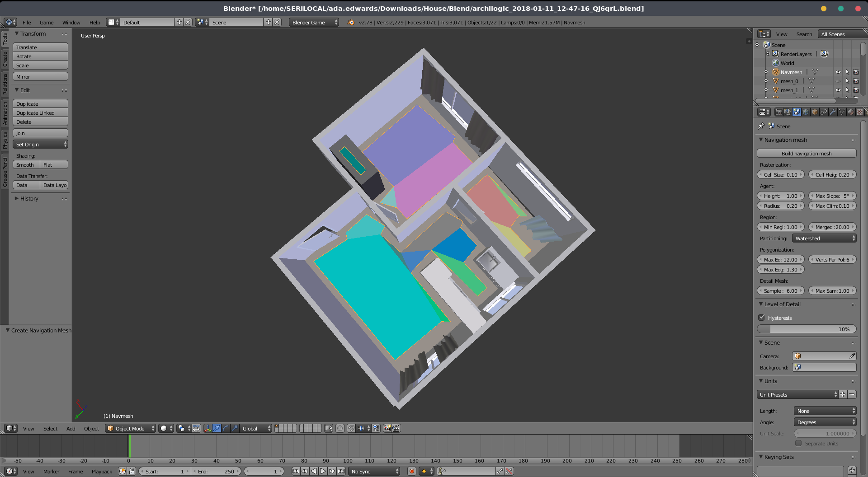Open the Window menu in top bar
The height and width of the screenshot is (477, 868).
click(71, 22)
